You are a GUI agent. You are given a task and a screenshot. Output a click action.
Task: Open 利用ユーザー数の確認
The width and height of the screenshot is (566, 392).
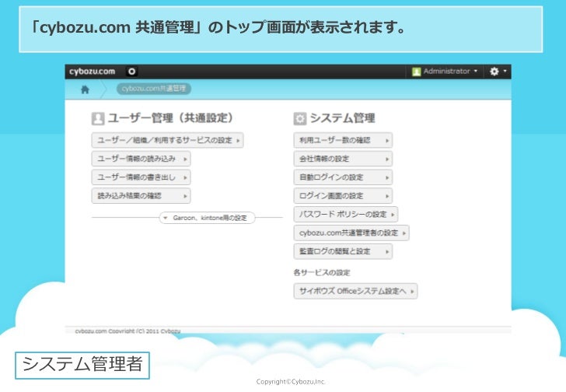(x=343, y=141)
